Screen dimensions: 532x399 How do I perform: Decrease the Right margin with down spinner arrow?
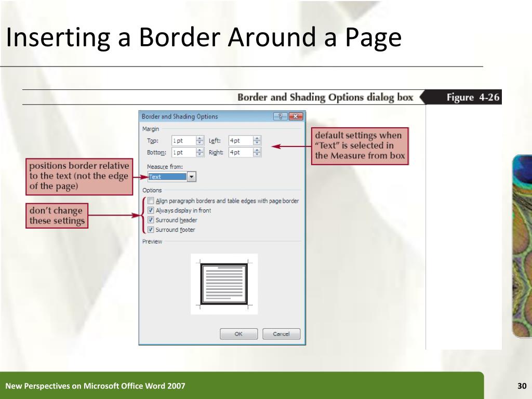(x=257, y=155)
